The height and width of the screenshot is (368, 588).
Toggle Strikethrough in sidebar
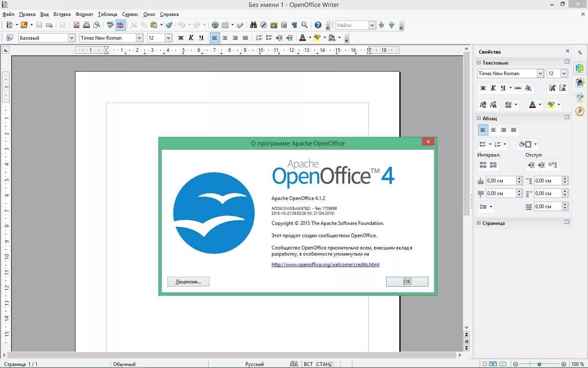518,88
